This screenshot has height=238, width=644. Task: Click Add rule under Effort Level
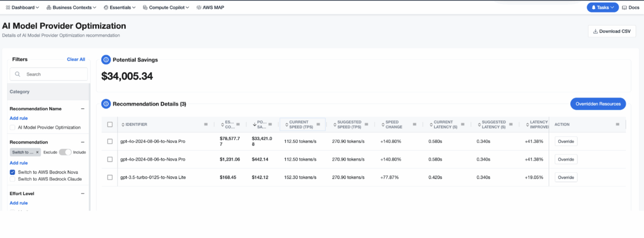[19, 203]
